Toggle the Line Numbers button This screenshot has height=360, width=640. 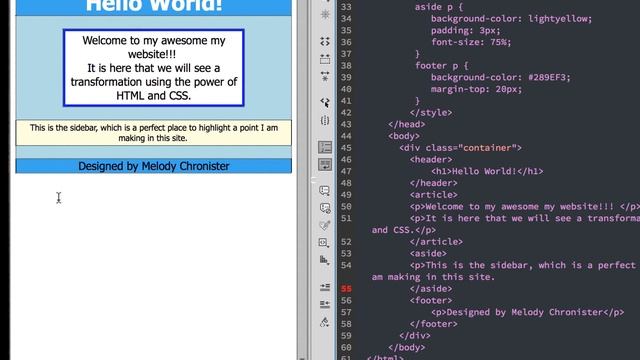[x=325, y=147]
